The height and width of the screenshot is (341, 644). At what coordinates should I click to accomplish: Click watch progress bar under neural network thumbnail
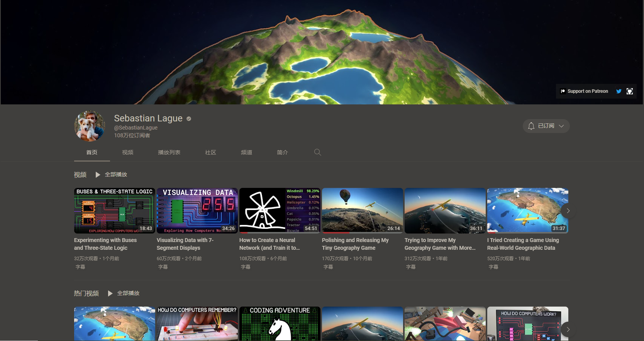point(280,233)
